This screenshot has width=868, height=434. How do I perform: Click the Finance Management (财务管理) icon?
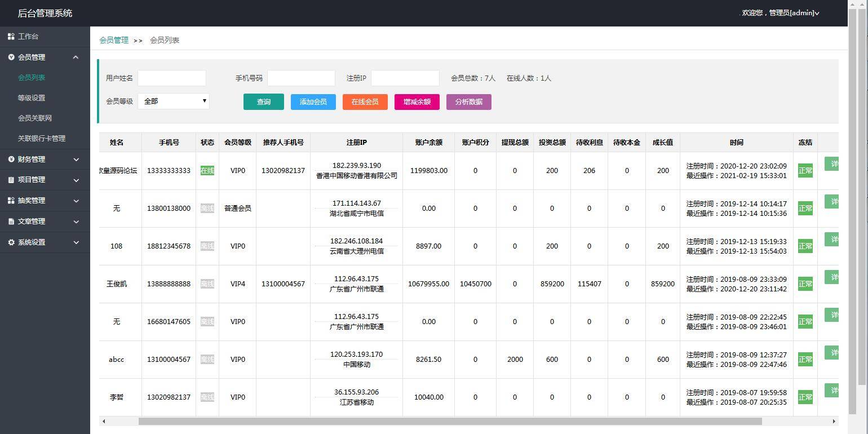point(10,159)
